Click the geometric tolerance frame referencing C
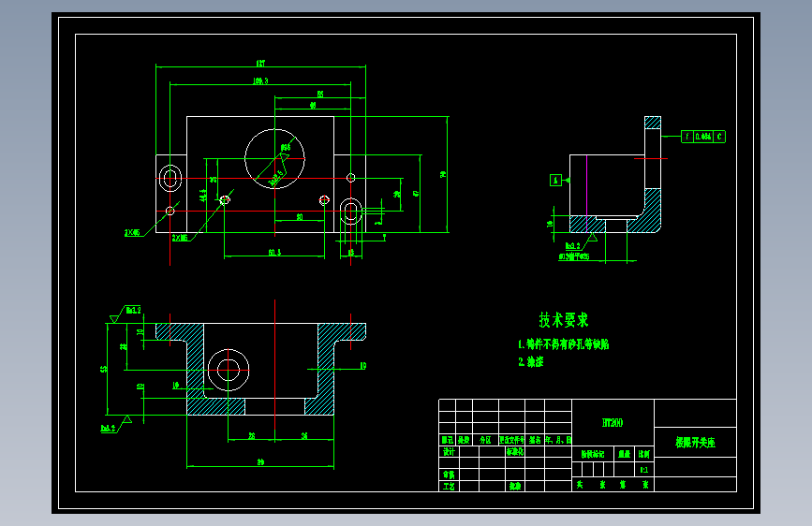 [x=703, y=137]
